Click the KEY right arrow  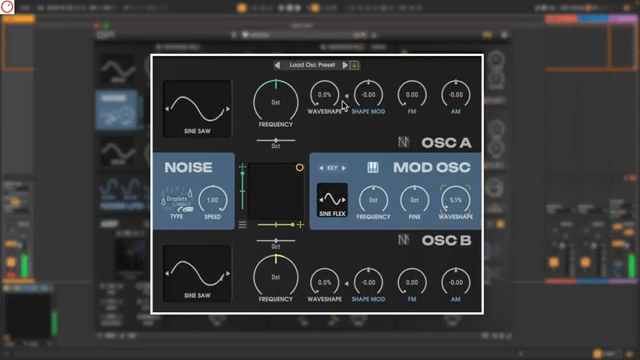tap(344, 168)
